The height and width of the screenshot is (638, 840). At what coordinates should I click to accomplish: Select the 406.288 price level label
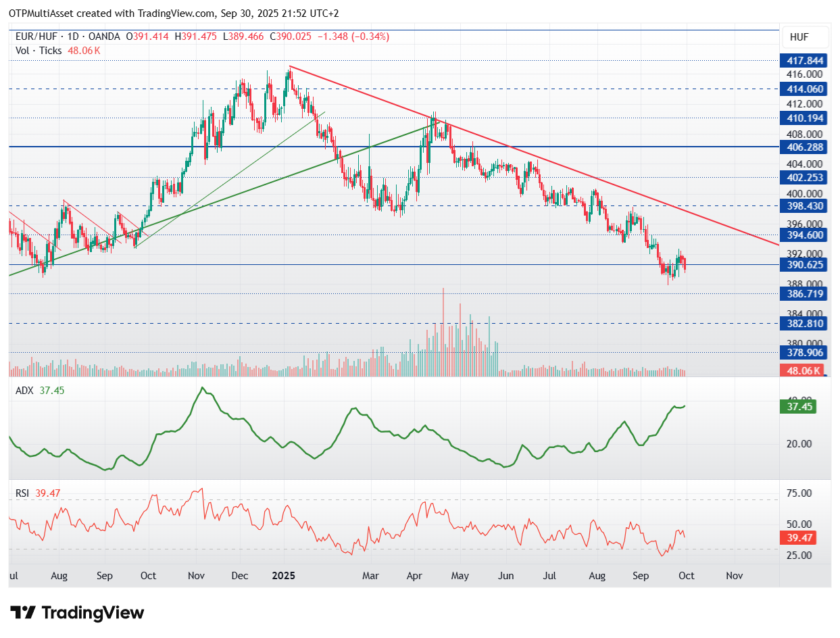(x=802, y=147)
